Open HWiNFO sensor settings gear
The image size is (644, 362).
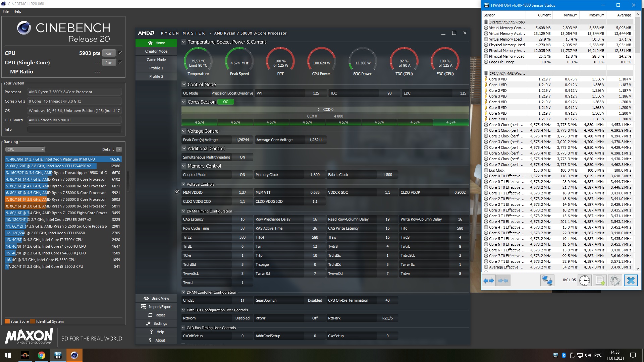pos(615,281)
